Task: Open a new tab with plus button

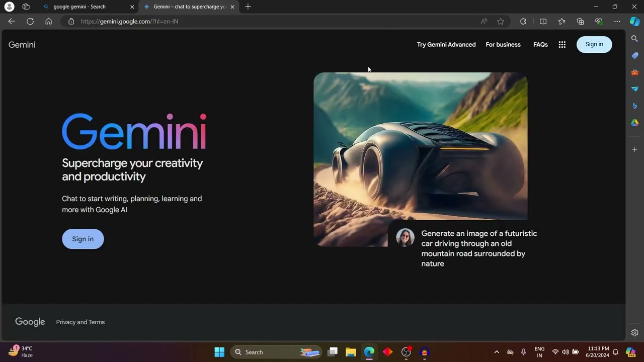Action: (248, 7)
